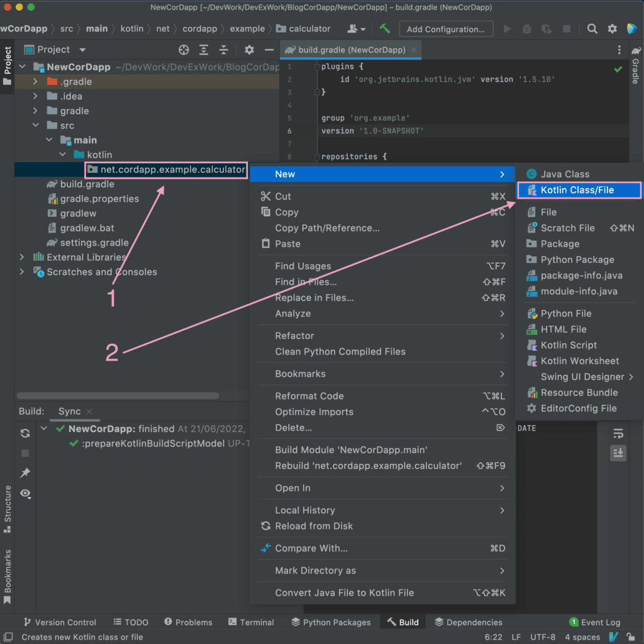Open IDE settings gear in top toolbar
This screenshot has width=644, height=644.
[612, 29]
